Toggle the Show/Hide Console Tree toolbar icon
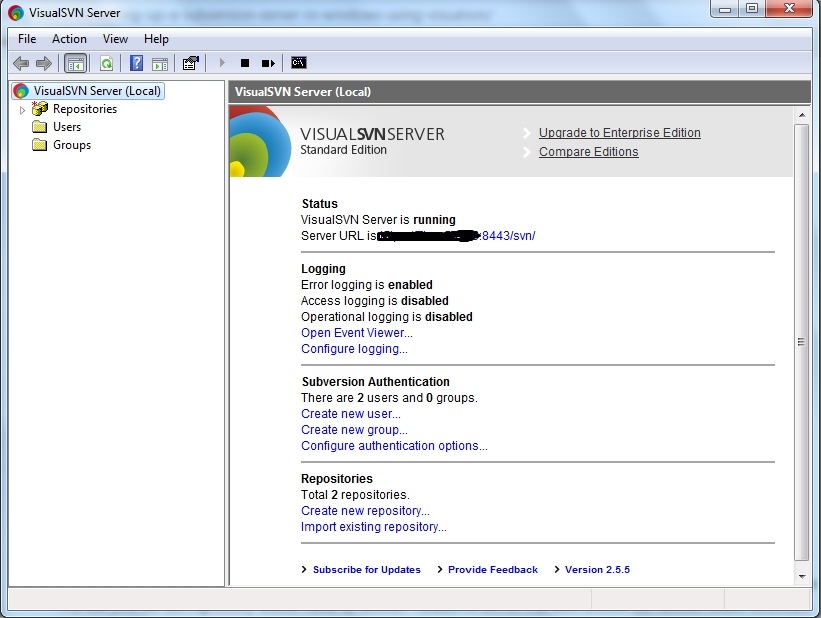Viewport: 821px width, 618px height. coord(75,62)
